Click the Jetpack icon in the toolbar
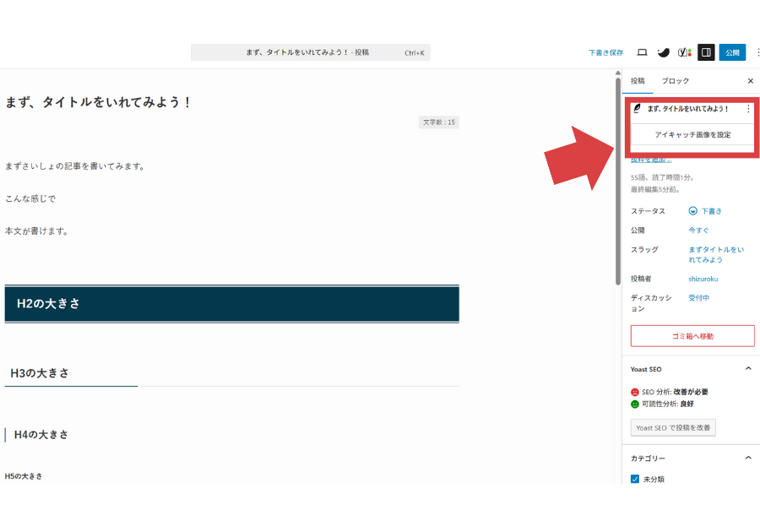The height and width of the screenshot is (532, 760). [x=665, y=52]
